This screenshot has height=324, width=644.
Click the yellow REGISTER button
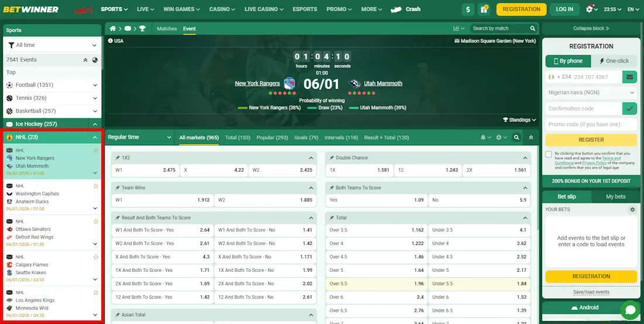point(591,140)
